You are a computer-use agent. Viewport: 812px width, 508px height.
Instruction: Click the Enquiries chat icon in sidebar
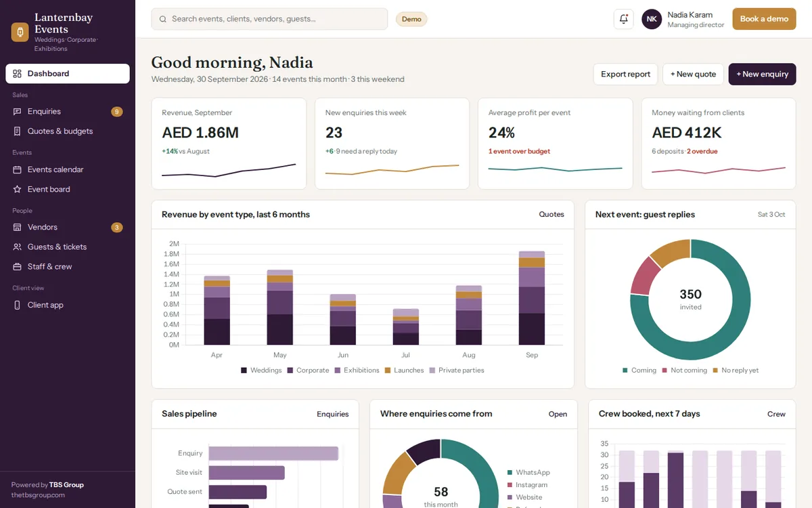[x=18, y=112]
